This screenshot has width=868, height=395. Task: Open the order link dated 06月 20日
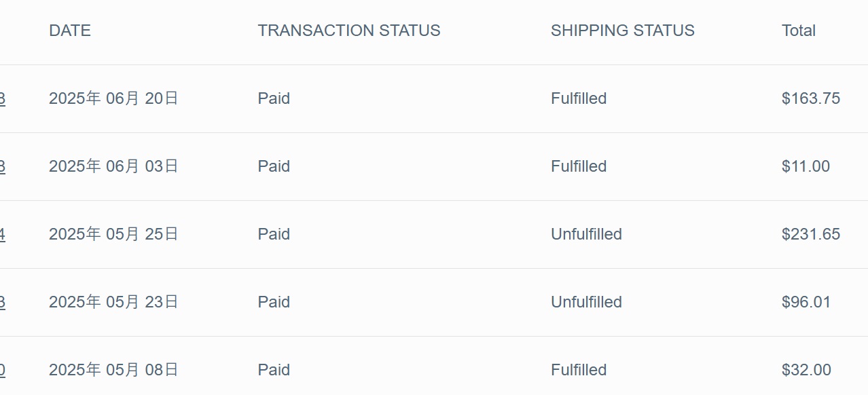pos(2,99)
